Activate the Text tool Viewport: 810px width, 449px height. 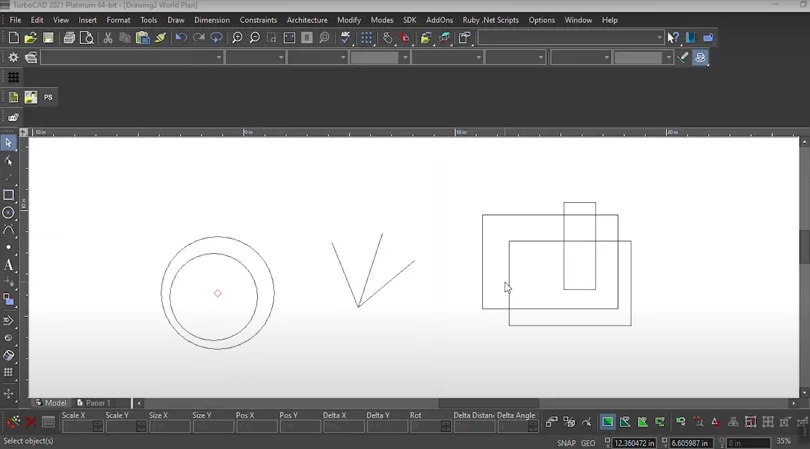coord(9,265)
